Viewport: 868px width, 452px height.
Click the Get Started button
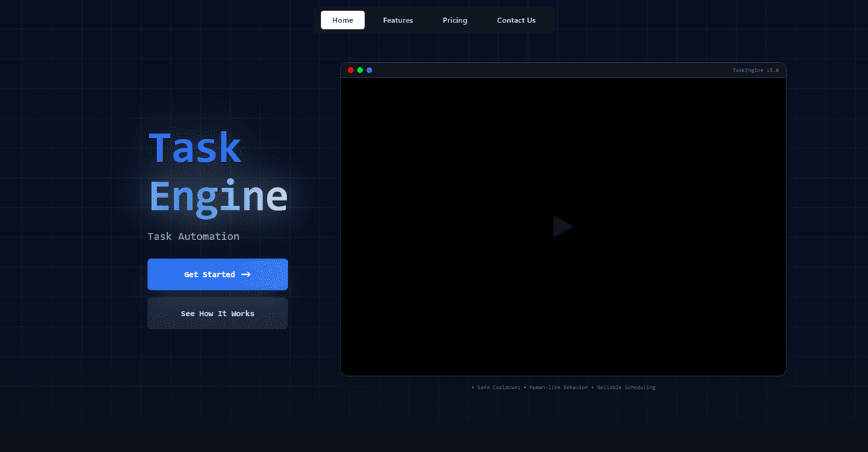click(x=217, y=274)
